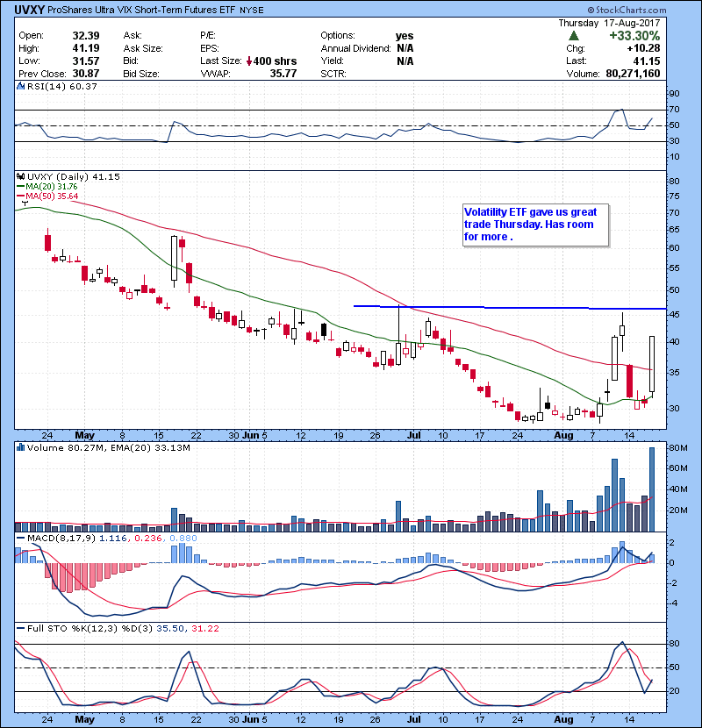Image resolution: width=702 pixels, height=728 pixels.
Task: Click the candlestick icon next to UVXY (Daily)
Action: 20,176
